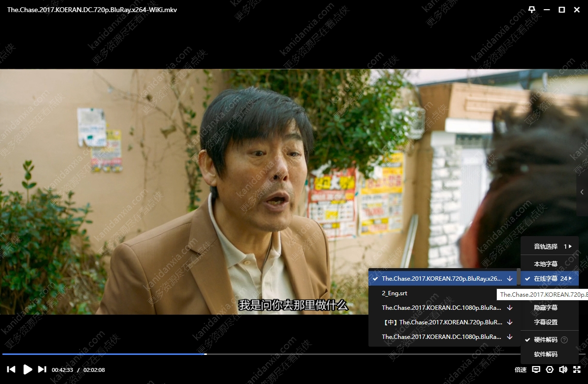Expand the 在线字幕 online subtitle submenu
This screenshot has width=588, height=384.
pos(550,279)
